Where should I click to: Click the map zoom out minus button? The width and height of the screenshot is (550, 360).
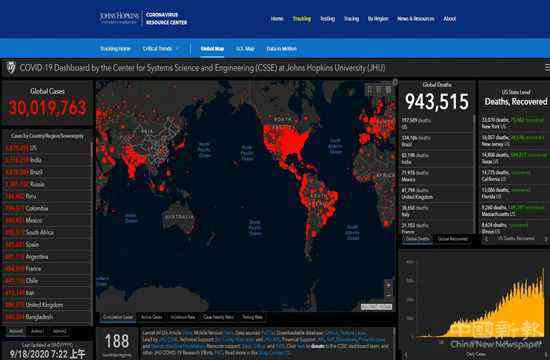tap(388, 293)
